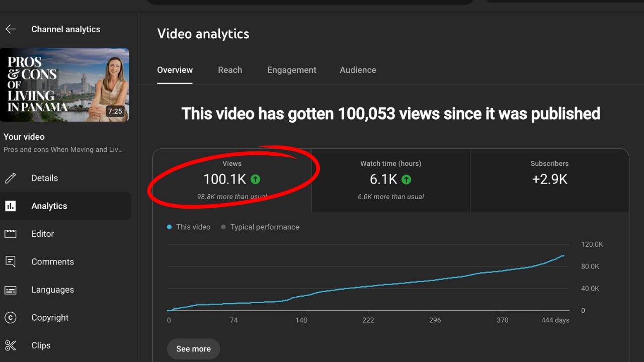
Task: Select the Overview tab
Action: tap(175, 70)
